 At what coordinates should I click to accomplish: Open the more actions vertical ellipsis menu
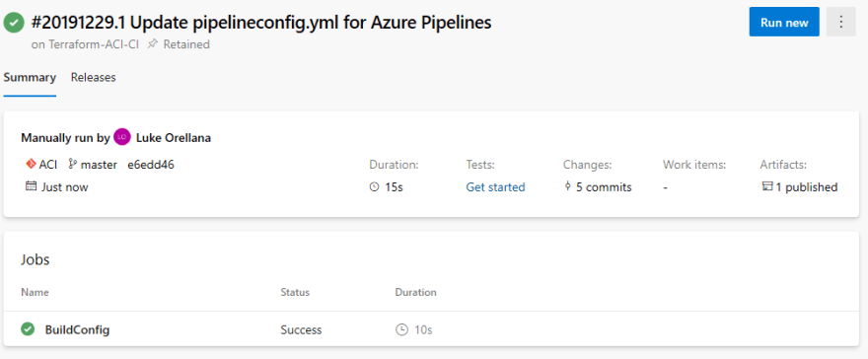[840, 22]
